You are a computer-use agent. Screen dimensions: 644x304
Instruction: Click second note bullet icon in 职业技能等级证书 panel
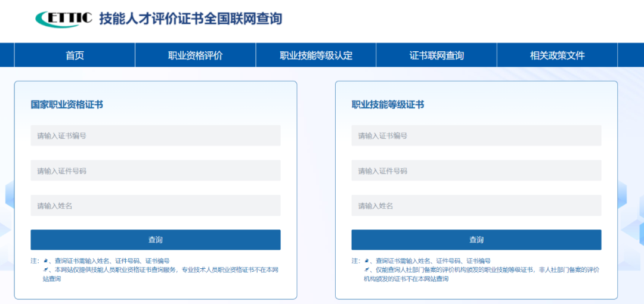click(367, 270)
